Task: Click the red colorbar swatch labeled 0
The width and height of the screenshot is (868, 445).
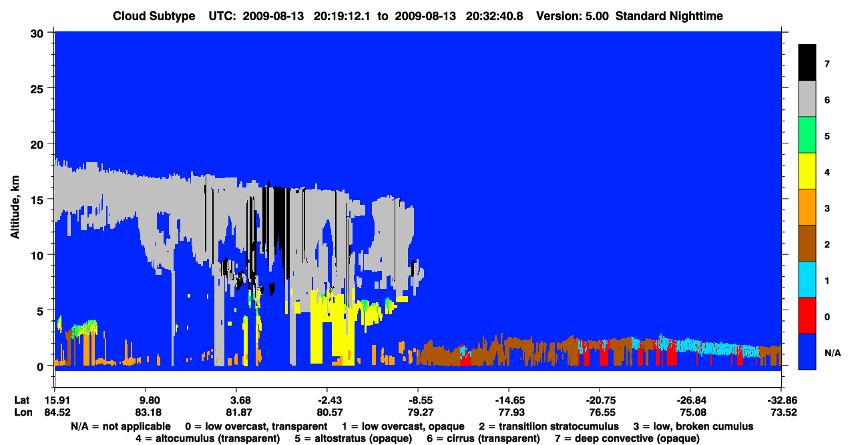Action: coord(807,316)
